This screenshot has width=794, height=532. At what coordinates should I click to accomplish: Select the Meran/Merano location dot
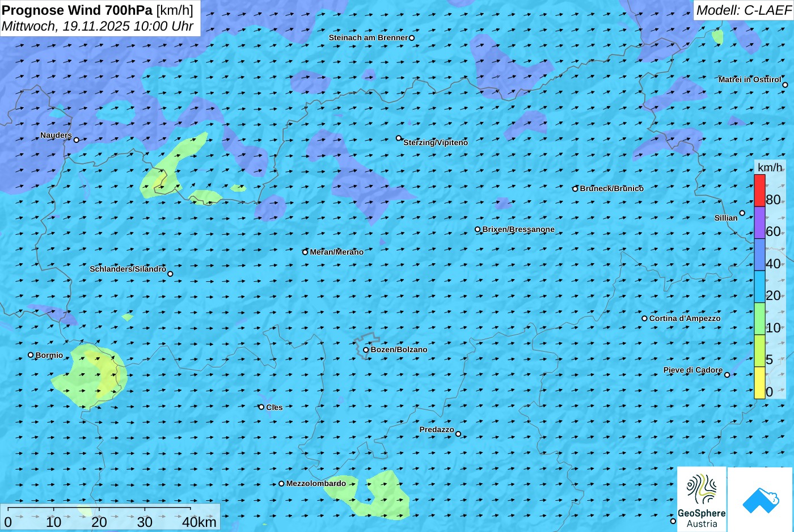tap(305, 252)
